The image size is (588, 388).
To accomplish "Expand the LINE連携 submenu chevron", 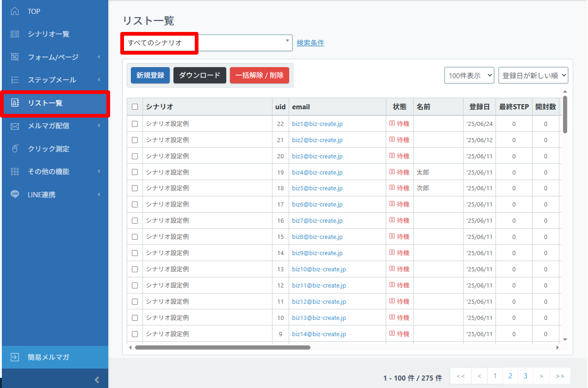I will (x=99, y=194).
